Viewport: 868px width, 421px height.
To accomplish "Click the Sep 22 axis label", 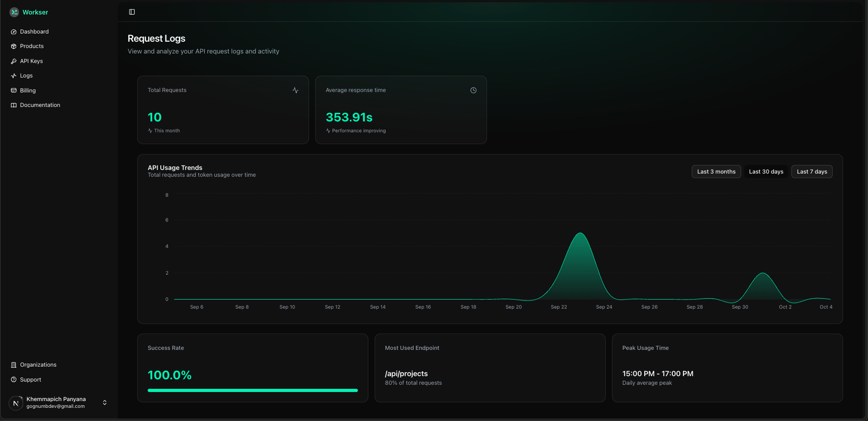I will click(559, 307).
